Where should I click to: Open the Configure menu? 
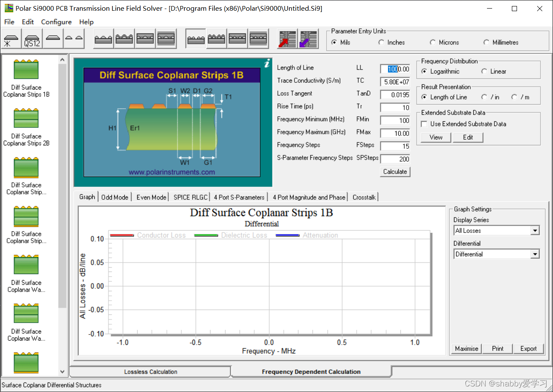(56, 22)
